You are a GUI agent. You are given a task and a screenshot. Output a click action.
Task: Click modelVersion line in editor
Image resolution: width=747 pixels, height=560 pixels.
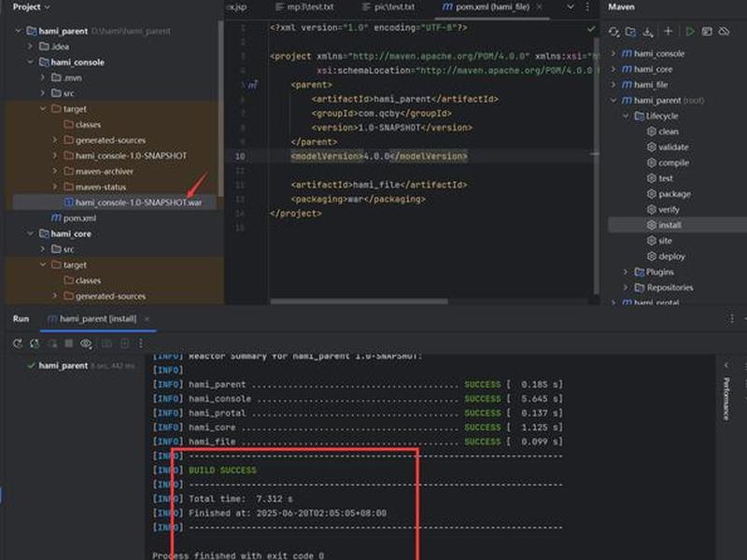coord(379,156)
